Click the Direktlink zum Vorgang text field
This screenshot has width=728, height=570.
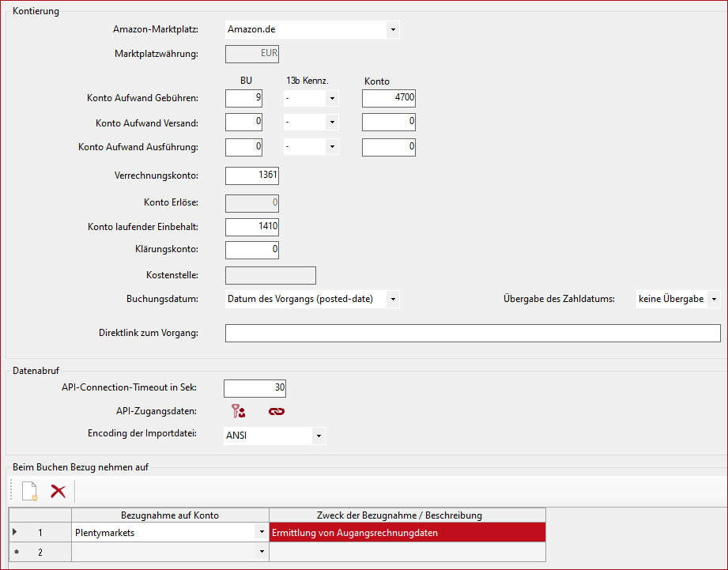pos(472,333)
